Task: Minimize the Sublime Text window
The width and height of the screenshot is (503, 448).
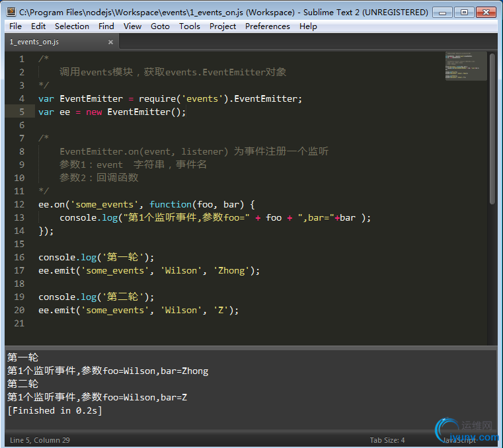Action: (442, 13)
